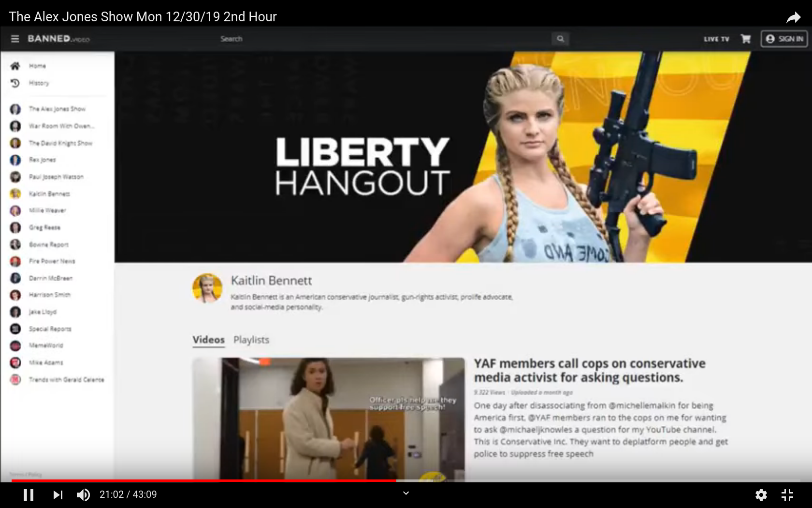
Task: Open the shopping cart
Action: 746,39
